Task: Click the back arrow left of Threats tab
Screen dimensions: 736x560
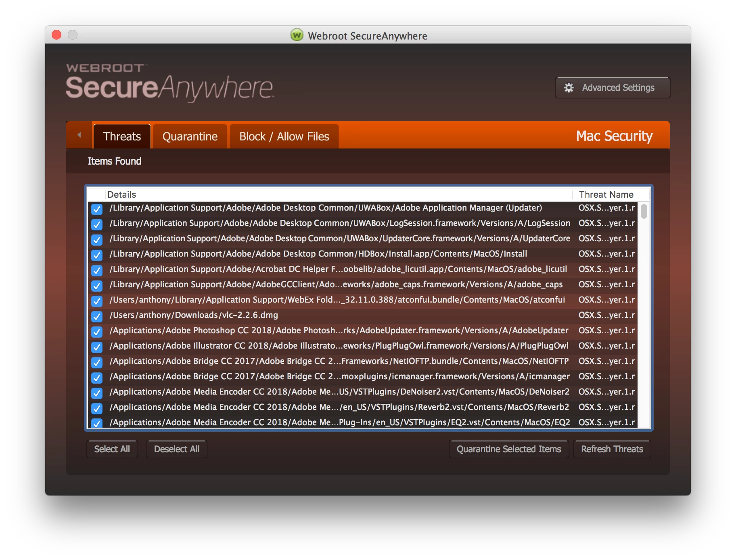Action: coord(79,135)
